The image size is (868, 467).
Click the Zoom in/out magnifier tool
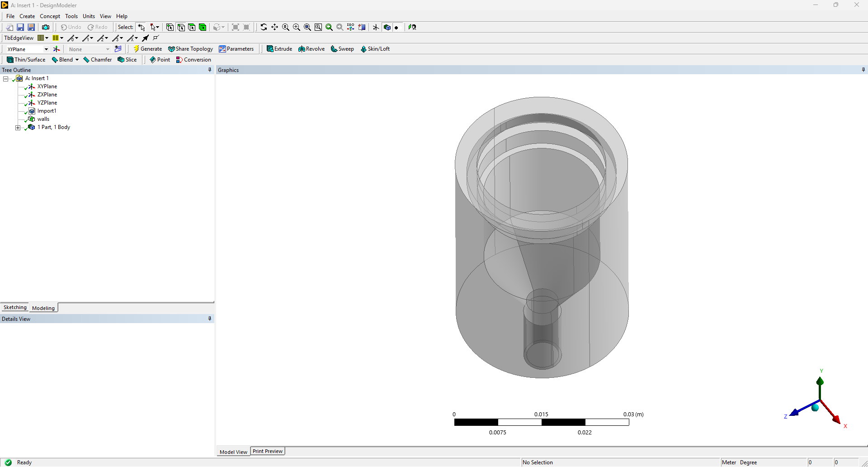click(286, 27)
